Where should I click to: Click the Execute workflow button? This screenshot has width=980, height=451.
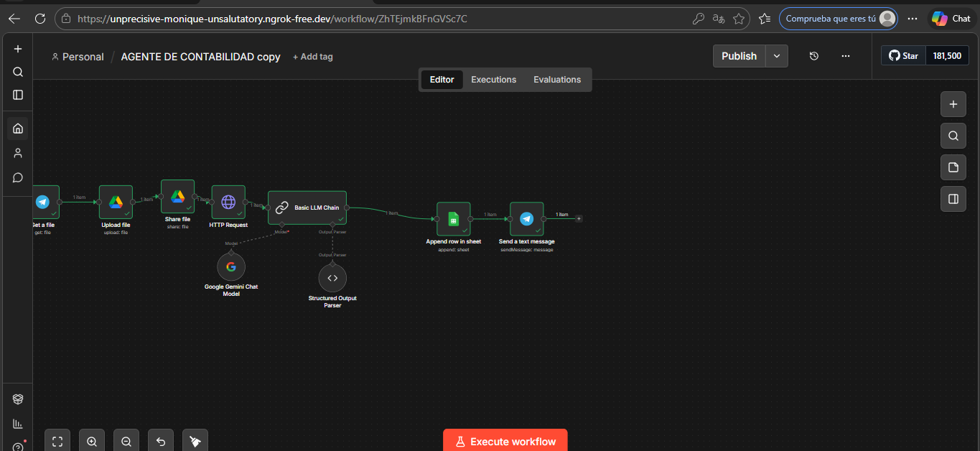click(505, 442)
